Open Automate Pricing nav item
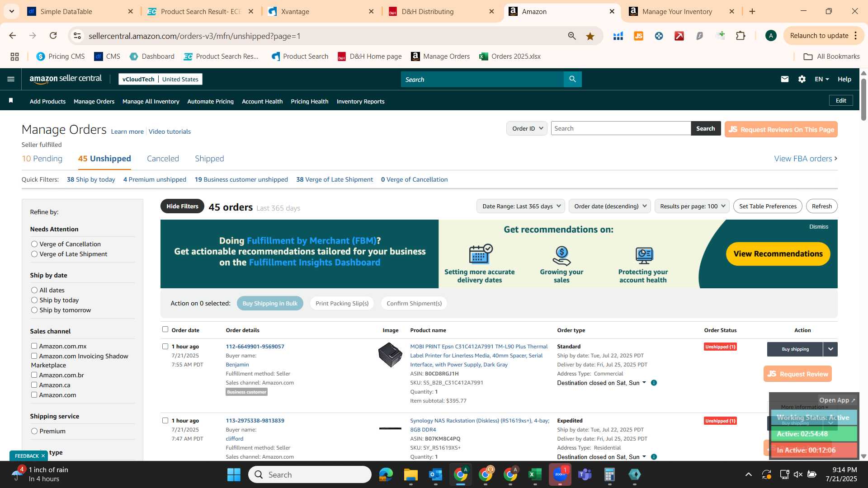 click(x=210, y=101)
